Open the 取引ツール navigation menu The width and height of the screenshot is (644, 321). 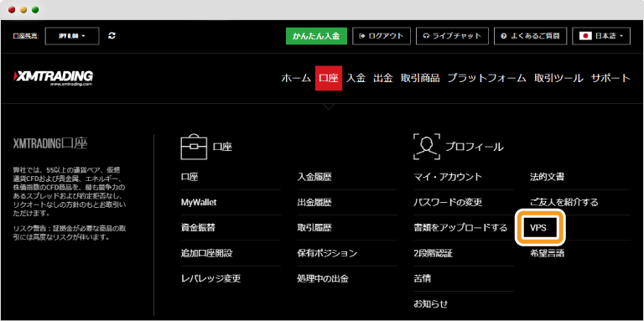pos(558,78)
